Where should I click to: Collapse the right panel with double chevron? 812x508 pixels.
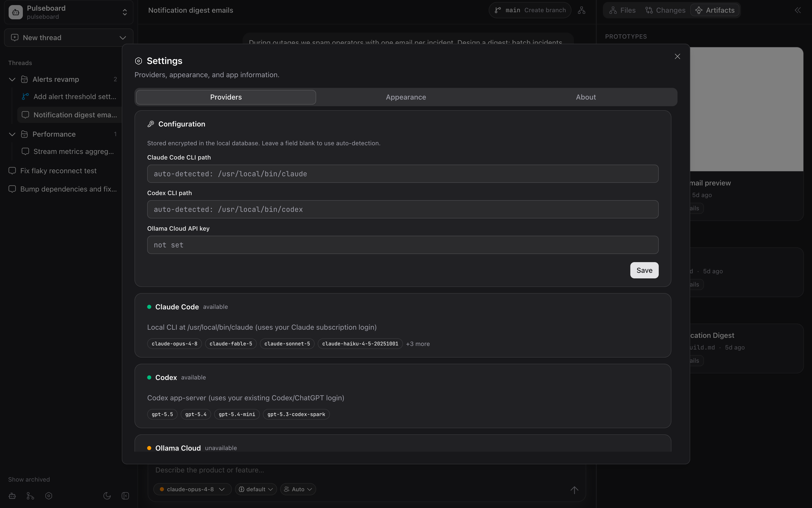coord(798,10)
